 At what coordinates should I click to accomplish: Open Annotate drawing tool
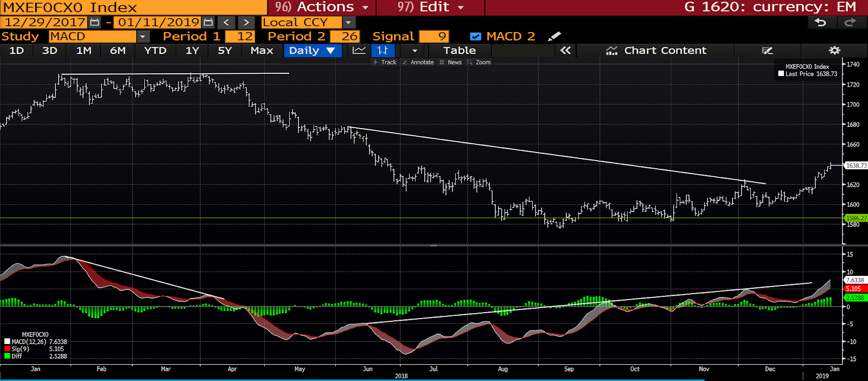(x=418, y=62)
